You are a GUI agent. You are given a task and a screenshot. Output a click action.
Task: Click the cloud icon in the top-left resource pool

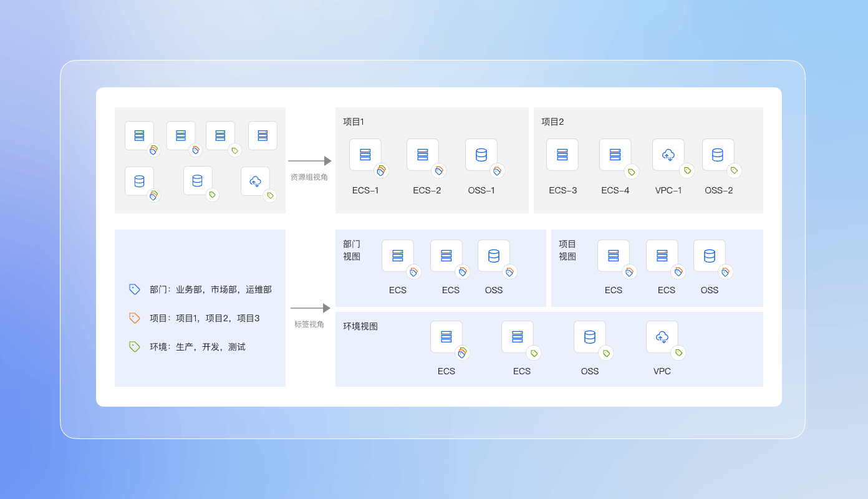[256, 181]
